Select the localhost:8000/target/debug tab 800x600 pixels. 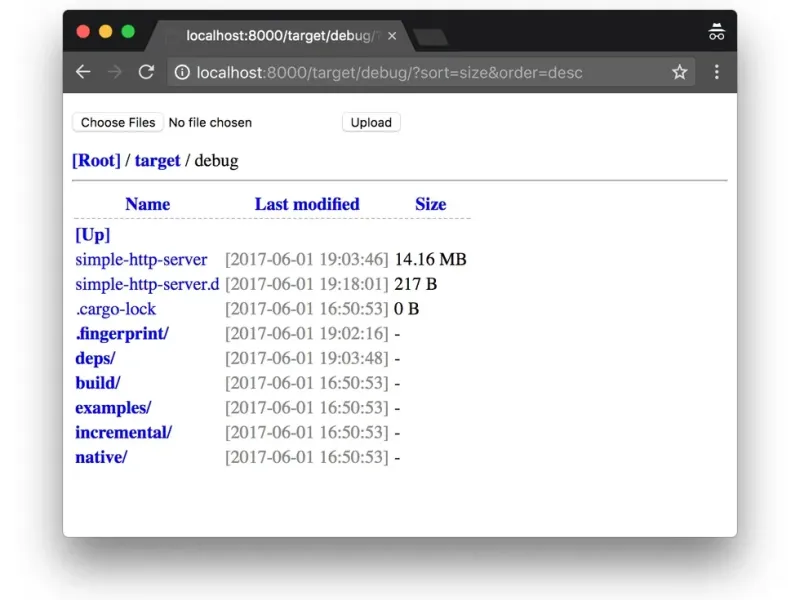(278, 36)
